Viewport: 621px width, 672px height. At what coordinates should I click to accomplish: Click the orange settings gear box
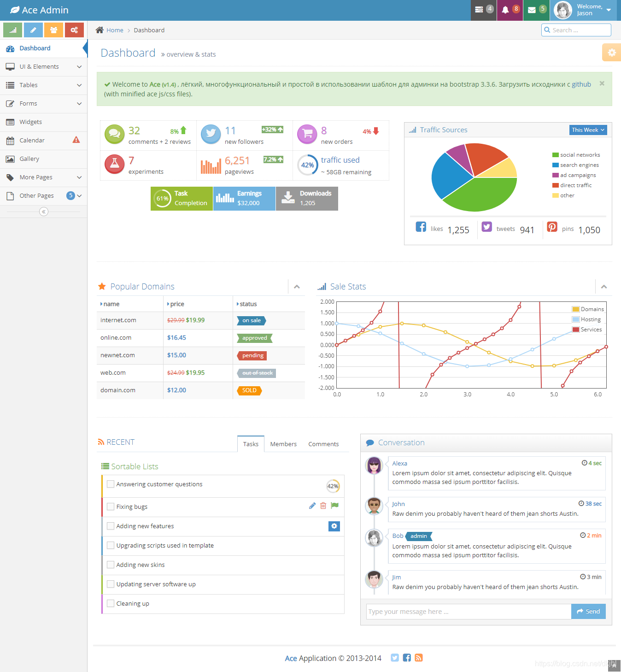pos(611,53)
